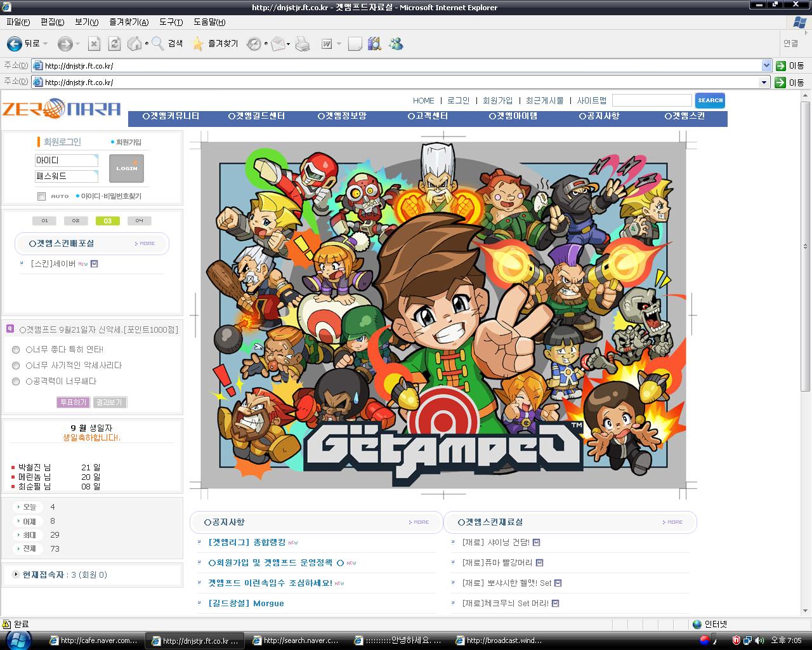
Task: Focus the site search input field
Action: [x=652, y=100]
